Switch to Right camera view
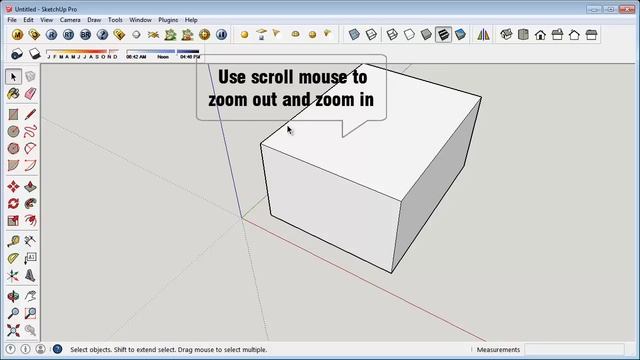Screen dimensions: 640x360 pos(557,35)
